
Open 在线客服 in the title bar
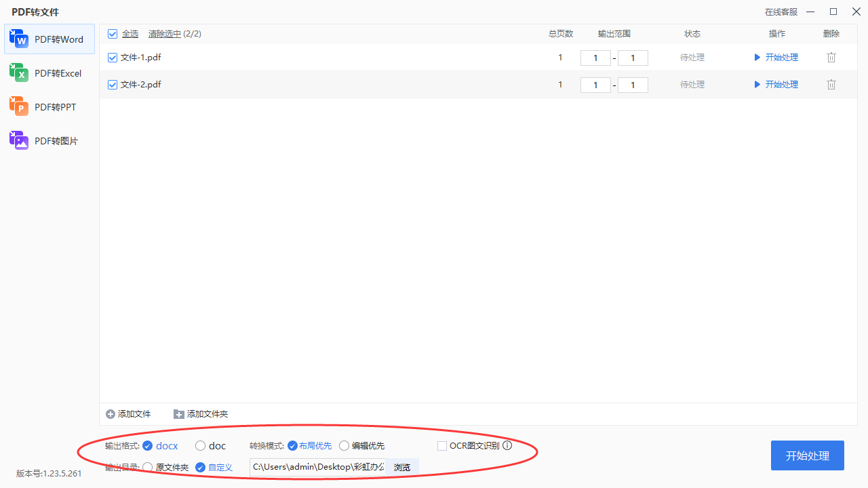click(x=781, y=12)
